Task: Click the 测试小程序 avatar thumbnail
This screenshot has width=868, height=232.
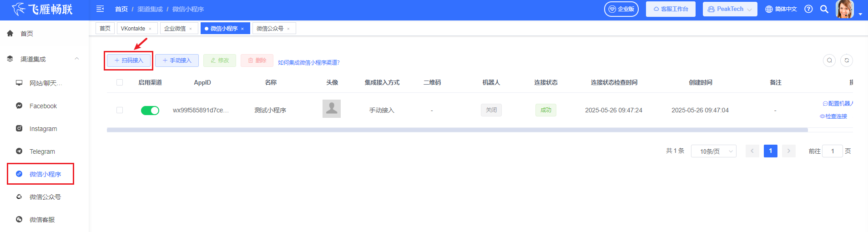Action: point(332,109)
